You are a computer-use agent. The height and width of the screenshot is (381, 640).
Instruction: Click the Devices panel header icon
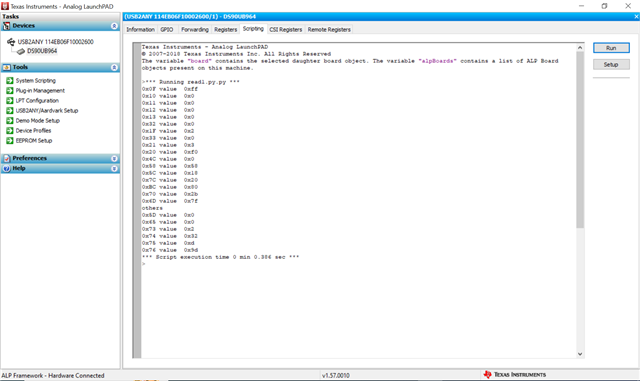7,26
